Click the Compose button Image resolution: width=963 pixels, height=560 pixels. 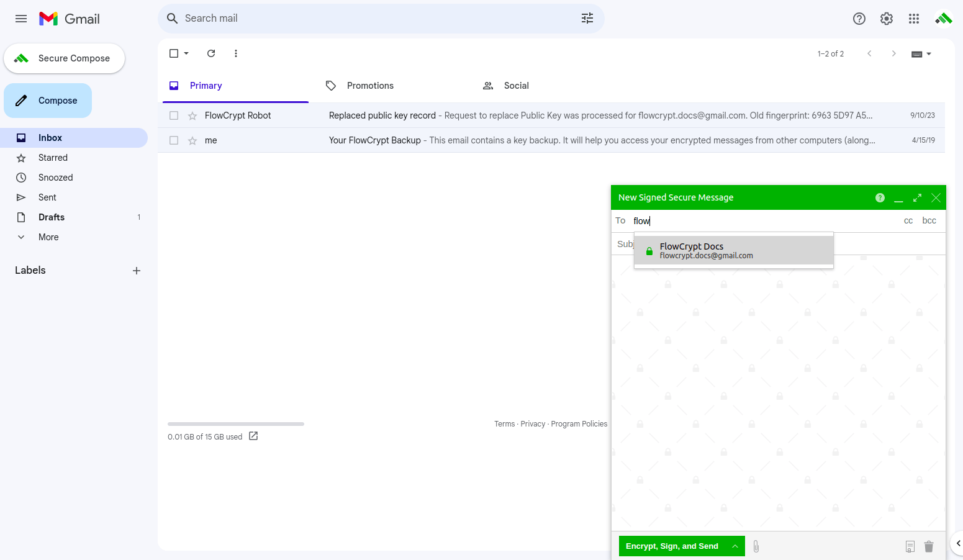click(48, 101)
